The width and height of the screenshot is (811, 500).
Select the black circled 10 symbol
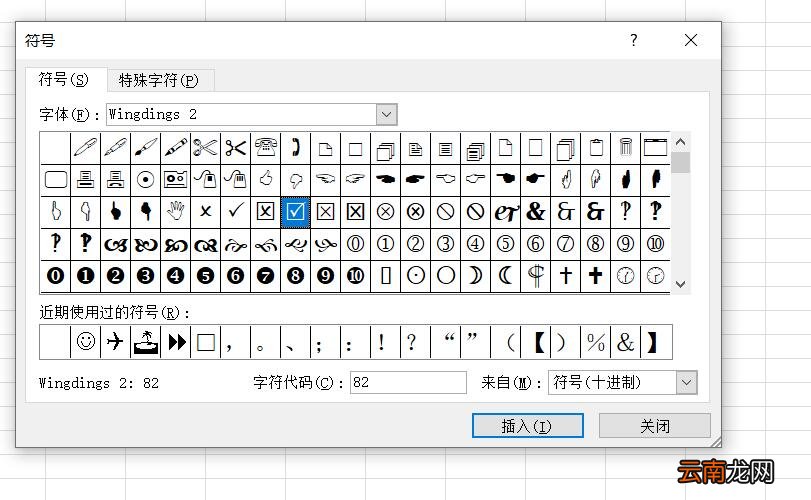(355, 276)
